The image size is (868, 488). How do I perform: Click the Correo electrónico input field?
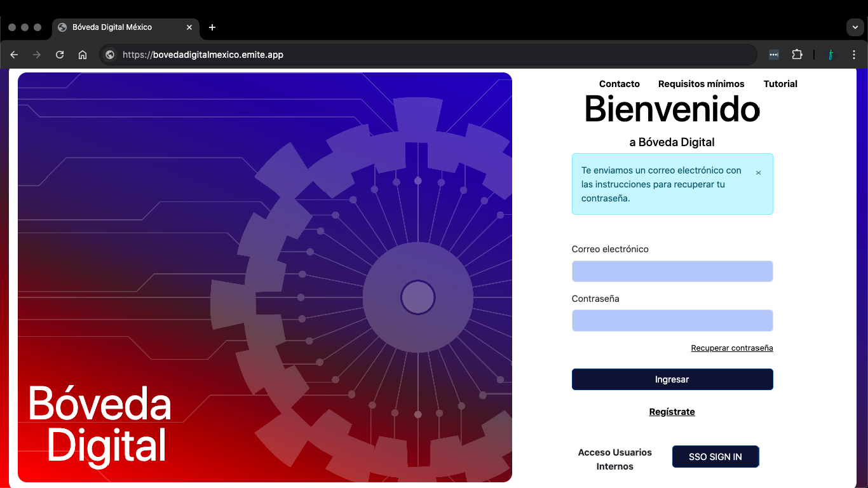tap(672, 271)
